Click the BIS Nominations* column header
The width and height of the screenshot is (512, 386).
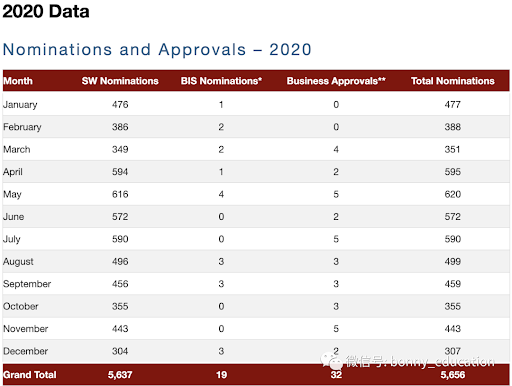(x=221, y=81)
